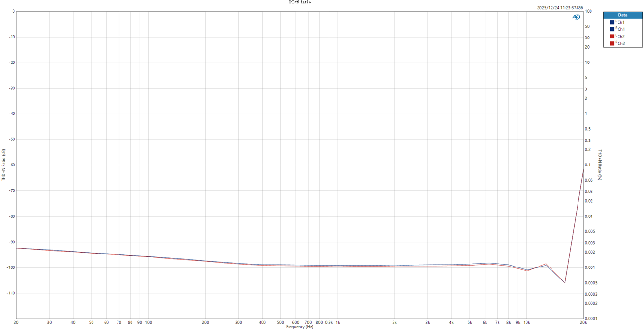This screenshot has width=644, height=330.
Task: Click the 0.0001 percent axis tick
Action: click(590, 318)
